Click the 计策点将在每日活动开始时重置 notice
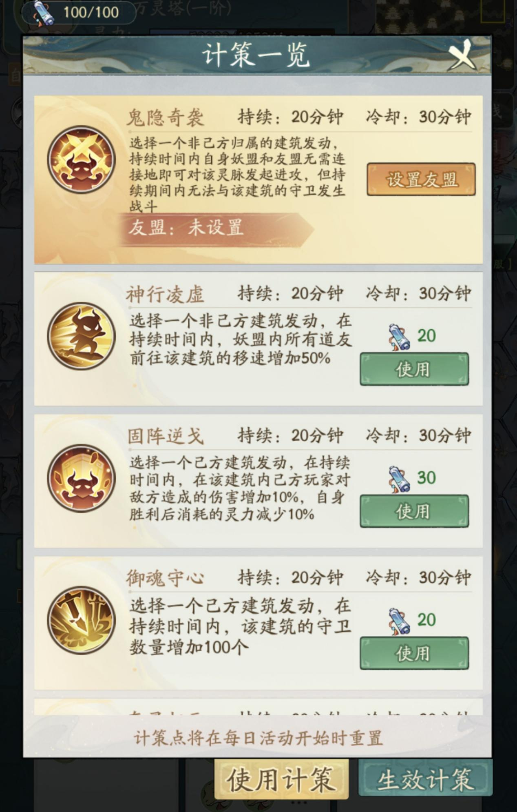The height and width of the screenshot is (812, 517). pos(258,738)
